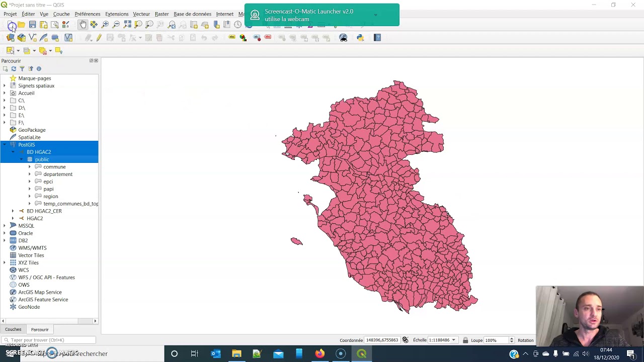644x362 pixels.
Task: Open the Data Source Manager icon
Action: click(11, 38)
